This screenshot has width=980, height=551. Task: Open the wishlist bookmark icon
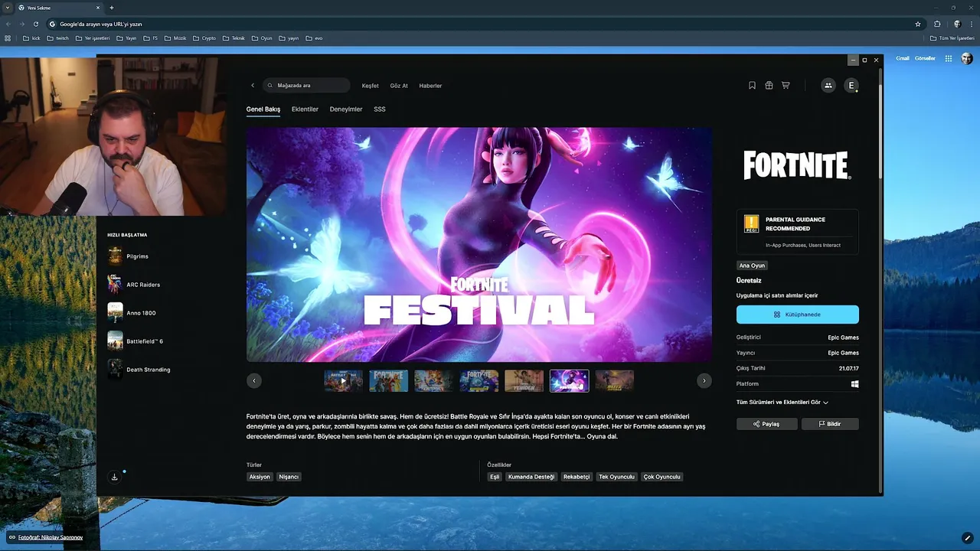tap(752, 86)
